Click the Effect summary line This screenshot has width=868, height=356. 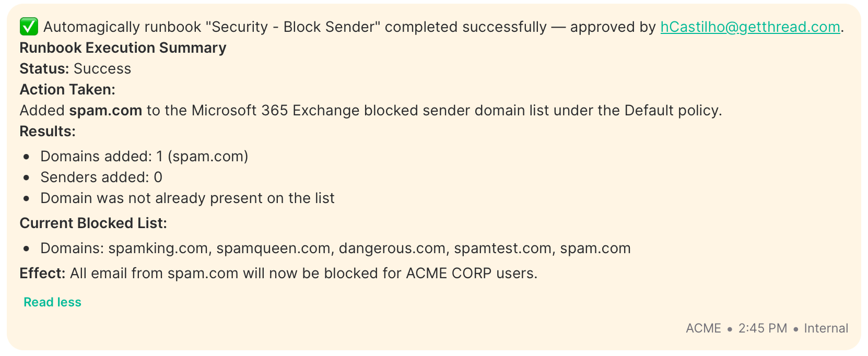(278, 273)
